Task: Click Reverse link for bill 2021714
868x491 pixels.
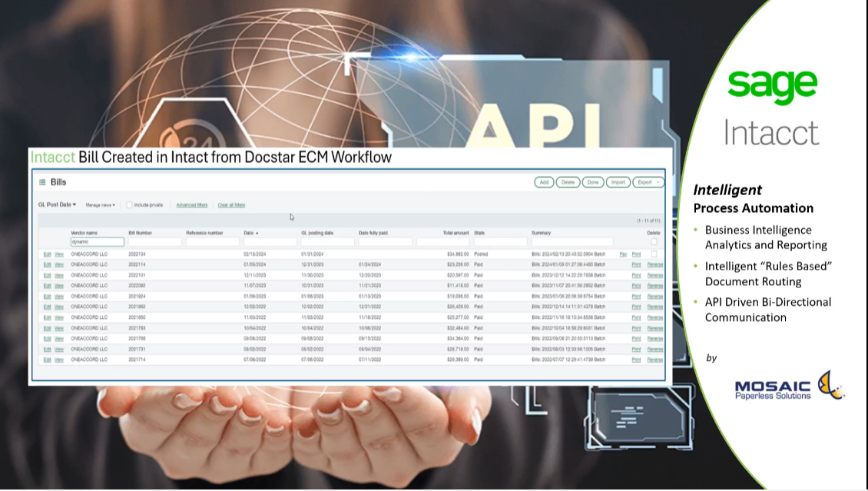Action: coord(654,360)
